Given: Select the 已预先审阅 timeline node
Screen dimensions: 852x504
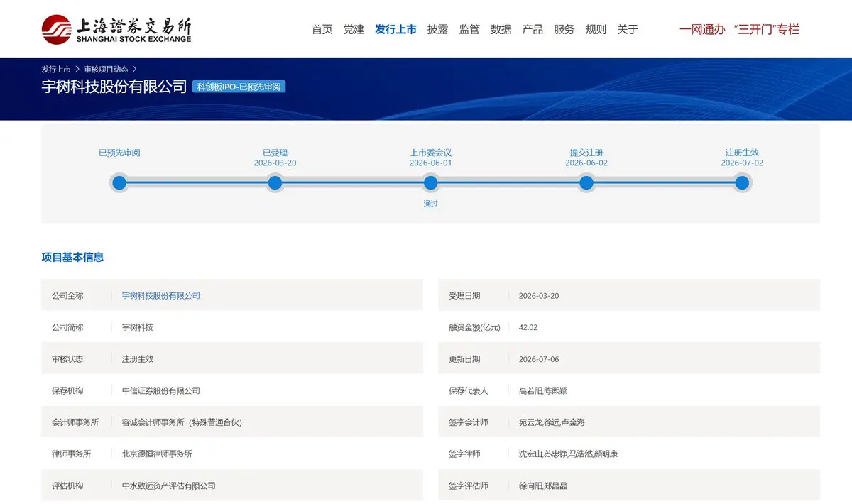Looking at the screenshot, I should (119, 183).
